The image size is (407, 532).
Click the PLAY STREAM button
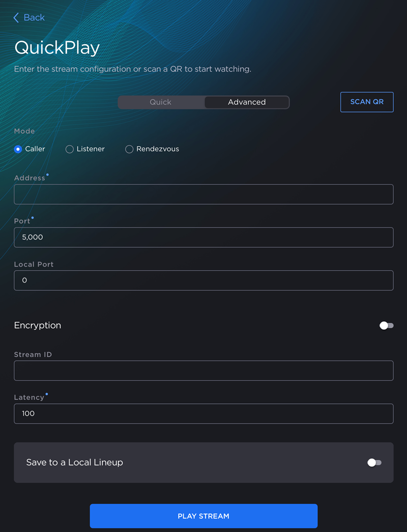click(203, 516)
